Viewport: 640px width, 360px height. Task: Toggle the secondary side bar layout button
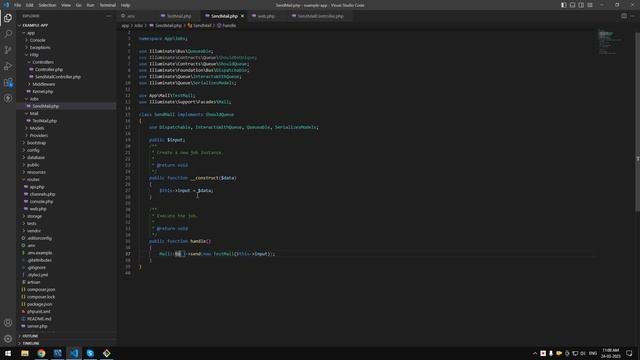pyautogui.click(x=581, y=5)
